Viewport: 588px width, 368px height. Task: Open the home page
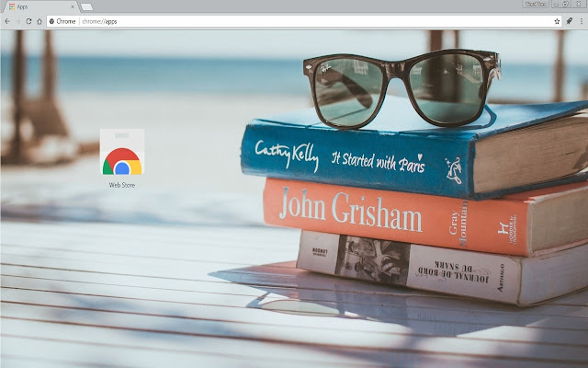tap(40, 21)
